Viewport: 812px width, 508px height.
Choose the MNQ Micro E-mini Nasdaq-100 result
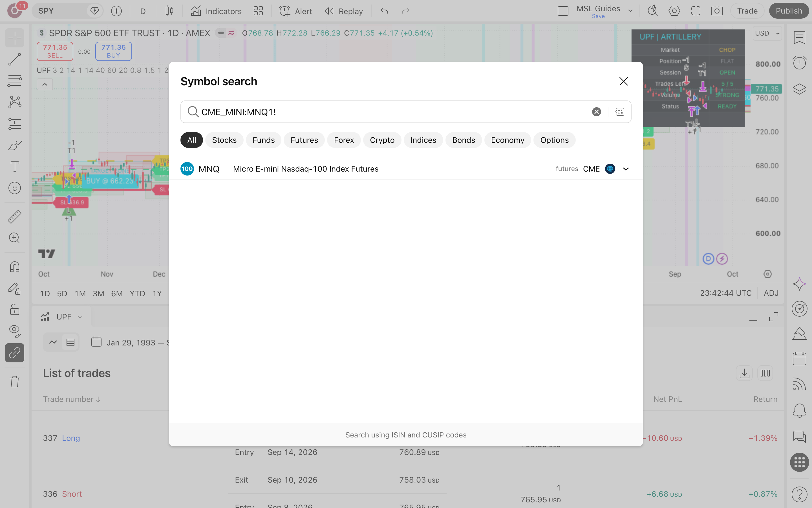tap(406, 169)
